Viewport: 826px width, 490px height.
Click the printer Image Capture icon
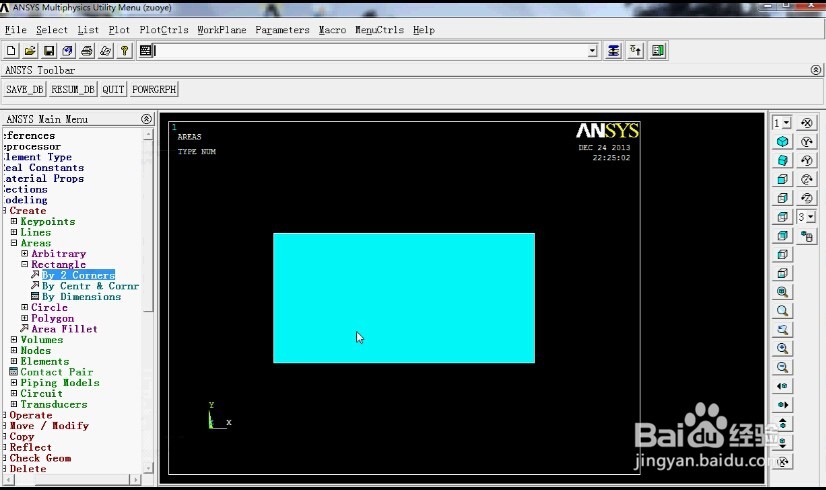click(x=87, y=51)
